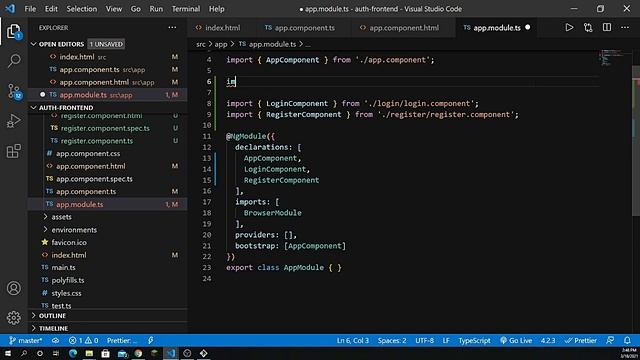Open the Accounts menu icon
640x360 pixels.
point(13,288)
